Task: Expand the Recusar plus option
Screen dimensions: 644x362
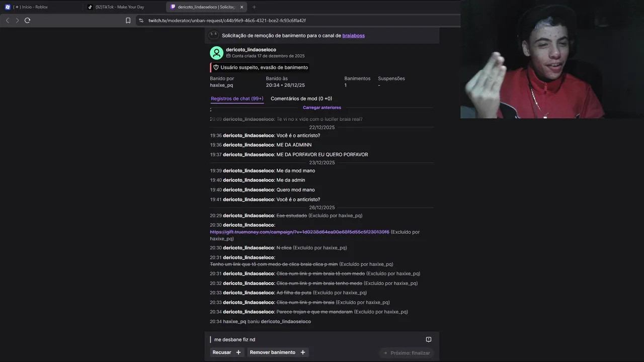Action: 238,352
